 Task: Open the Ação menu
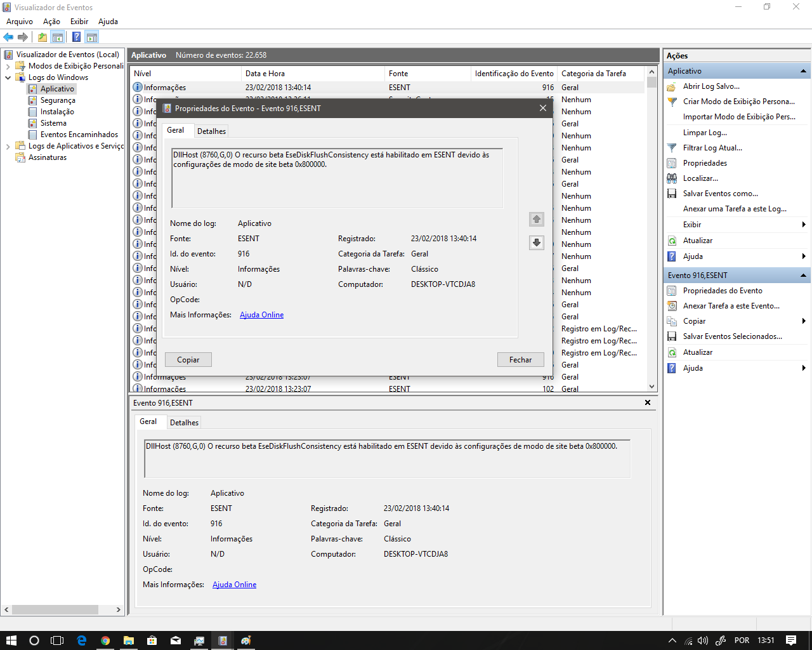[x=51, y=22]
